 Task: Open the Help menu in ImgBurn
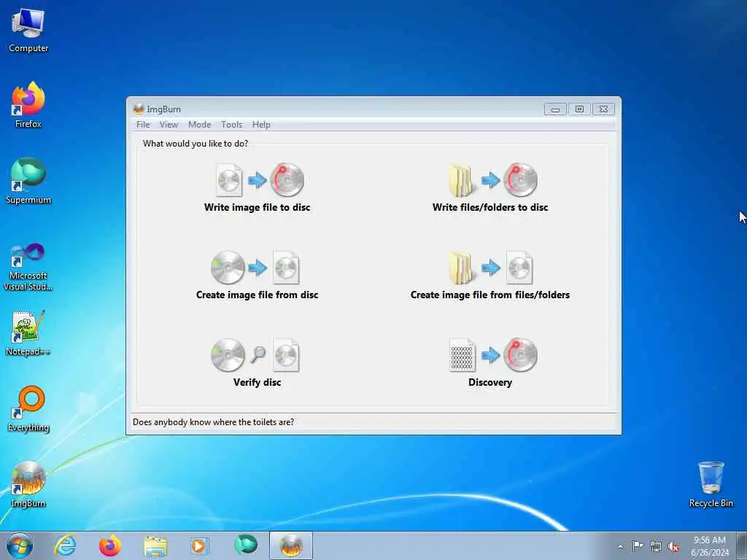[262, 124]
